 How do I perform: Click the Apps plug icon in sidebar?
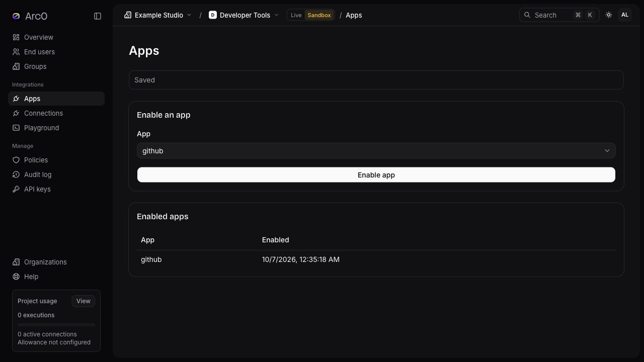[x=16, y=99]
